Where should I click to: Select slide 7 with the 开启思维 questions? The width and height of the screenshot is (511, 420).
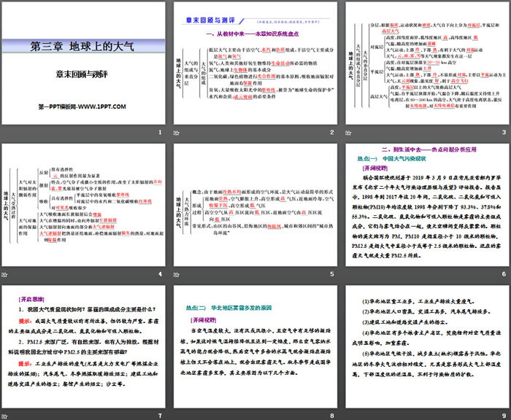pos(83,347)
